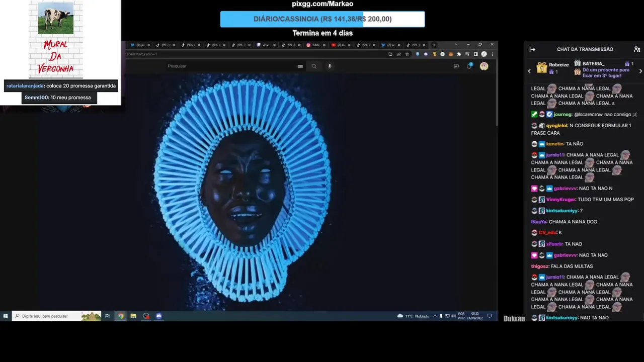
Task: Click 'Termina em 4 dias' text
Action: (x=323, y=33)
